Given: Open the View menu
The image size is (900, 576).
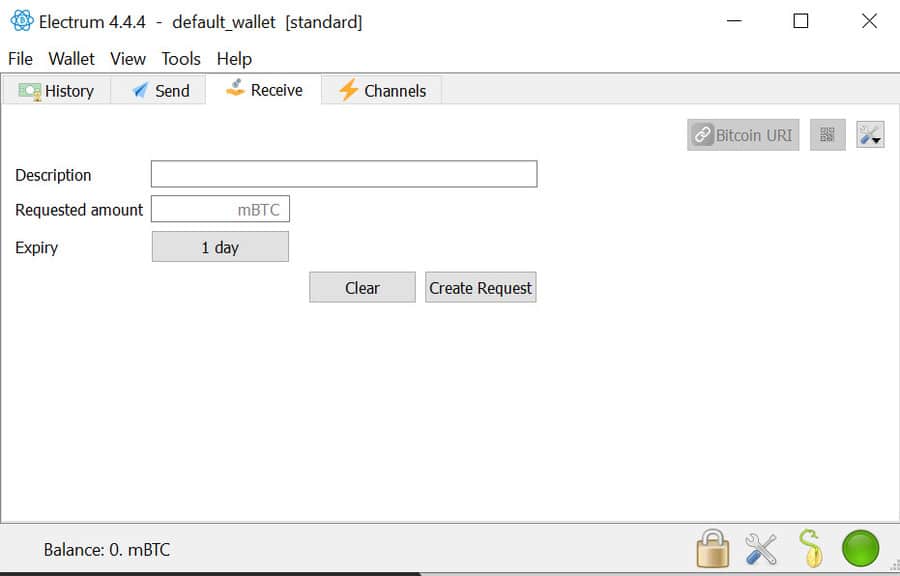Looking at the screenshot, I should (128, 59).
